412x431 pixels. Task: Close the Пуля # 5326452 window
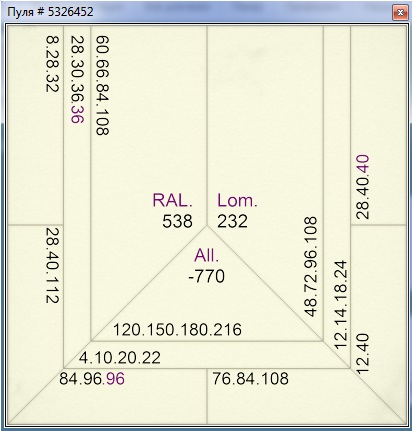[400, 13]
